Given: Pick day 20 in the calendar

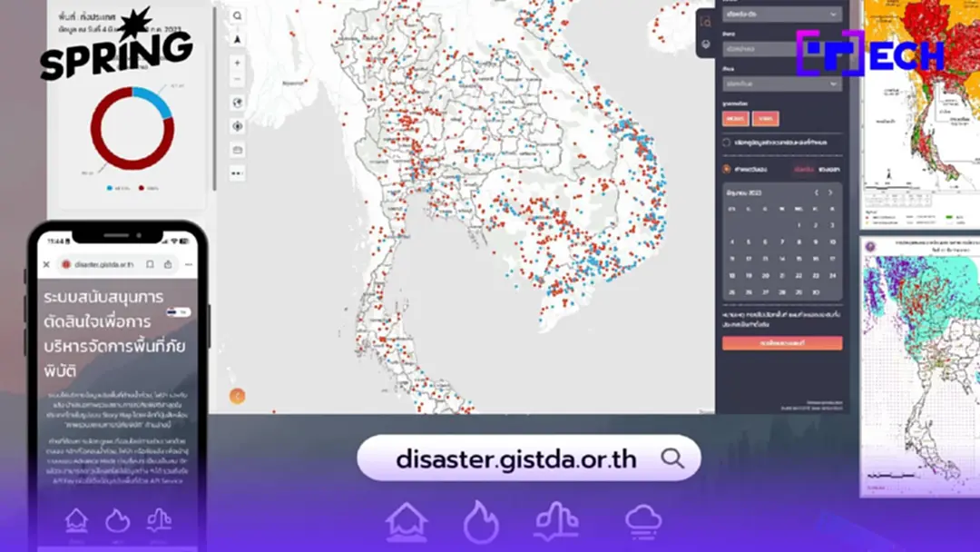Looking at the screenshot, I should pyautogui.click(x=765, y=276).
